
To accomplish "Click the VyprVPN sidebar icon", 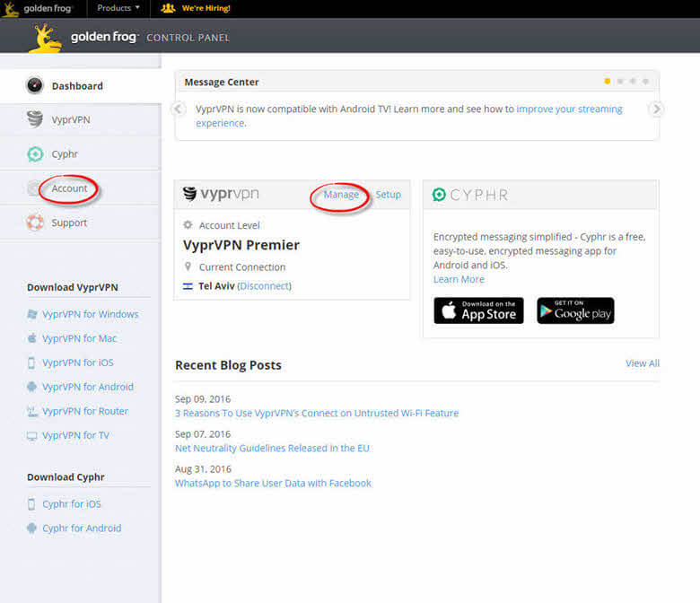I will 34,119.
